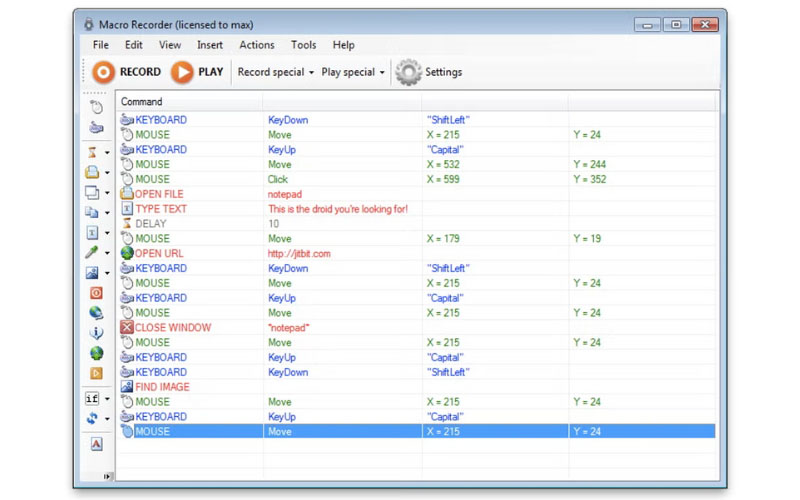The image size is (800, 500).
Task: Expand the window command dropdown arrow
Action: pyautogui.click(x=107, y=193)
